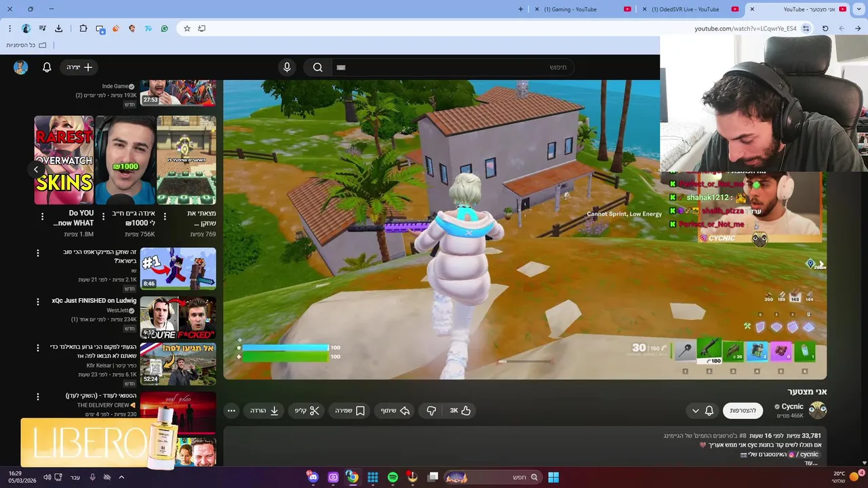This screenshot has height=488, width=868.
Task: Create a clip (קליפ)
Action: pos(307,411)
